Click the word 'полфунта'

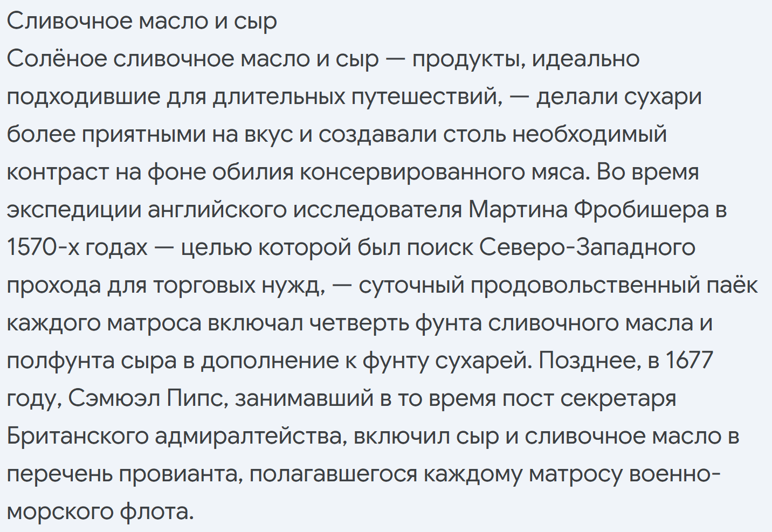[x=60, y=361]
